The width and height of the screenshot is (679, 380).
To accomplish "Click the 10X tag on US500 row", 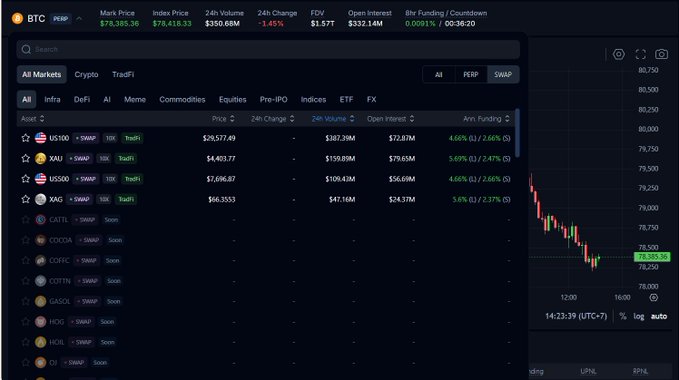I will click(x=110, y=179).
